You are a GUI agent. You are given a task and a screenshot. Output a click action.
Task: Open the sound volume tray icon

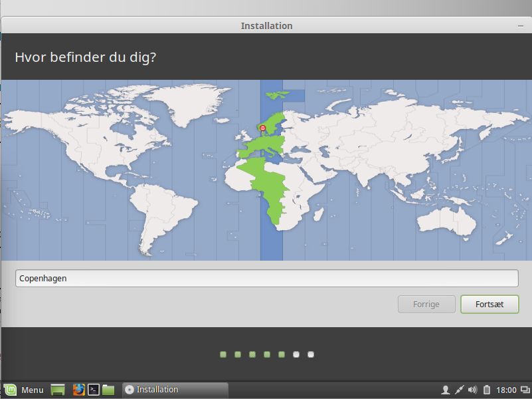[473, 390]
